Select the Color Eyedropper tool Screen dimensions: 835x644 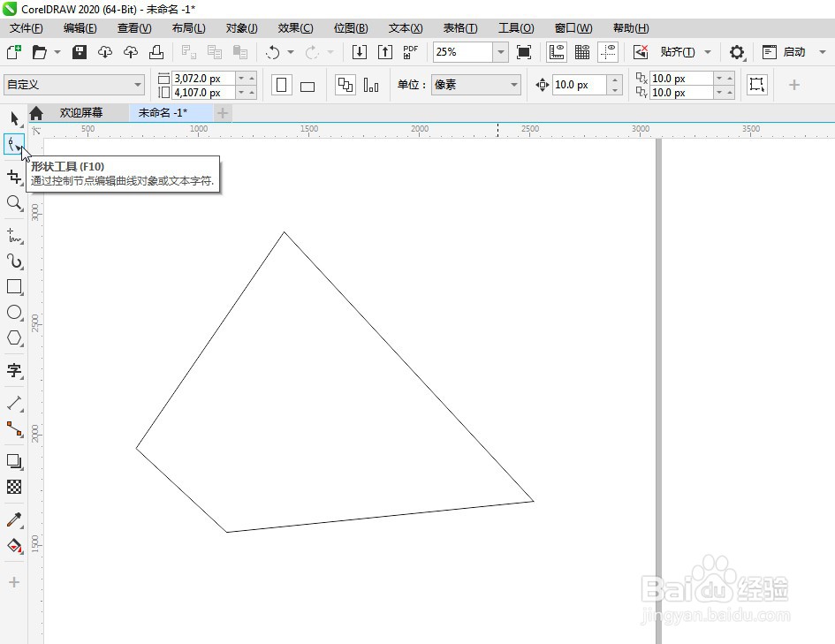tap(14, 519)
